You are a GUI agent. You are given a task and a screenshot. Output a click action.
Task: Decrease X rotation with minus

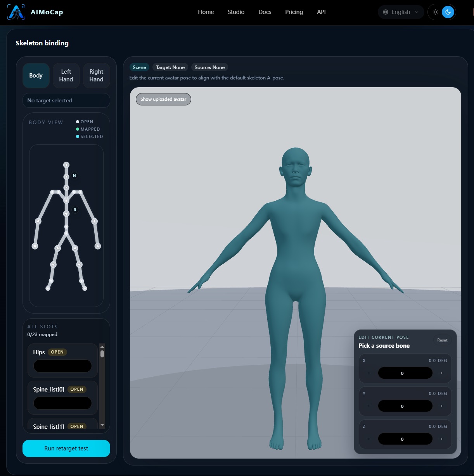(x=368, y=373)
